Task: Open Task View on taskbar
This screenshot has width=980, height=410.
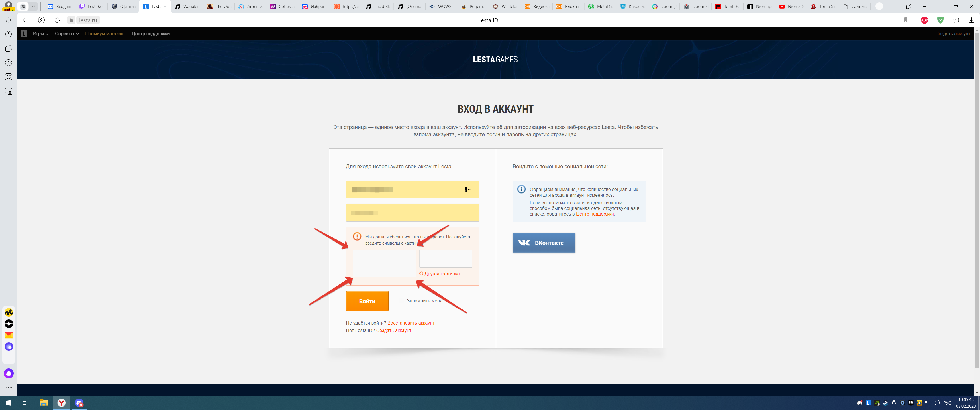Action: point(25,403)
